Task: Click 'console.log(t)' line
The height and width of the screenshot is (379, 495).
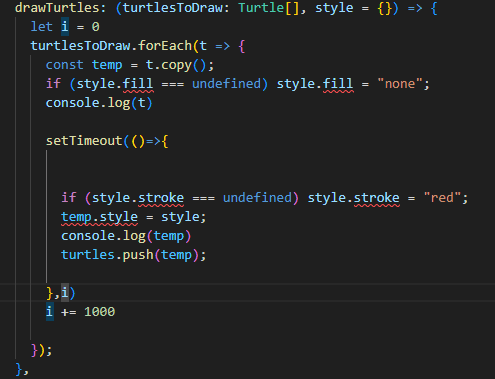Action: click(x=99, y=103)
